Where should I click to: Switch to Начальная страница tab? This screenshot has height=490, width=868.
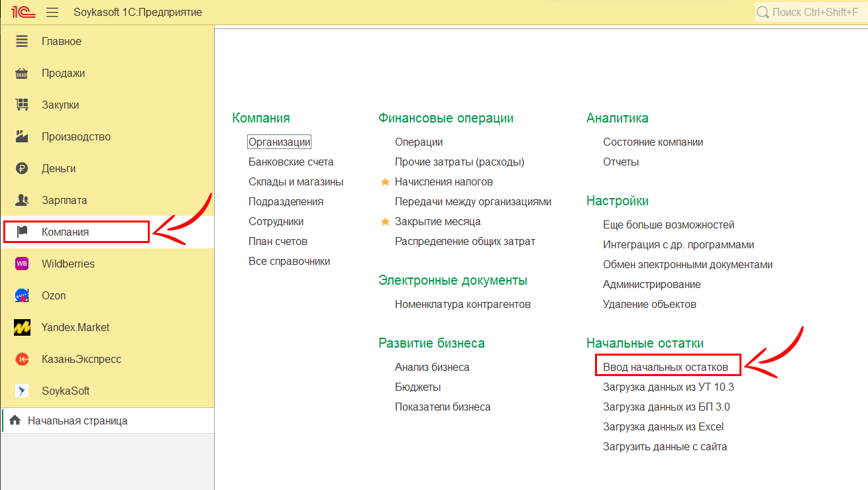click(107, 420)
